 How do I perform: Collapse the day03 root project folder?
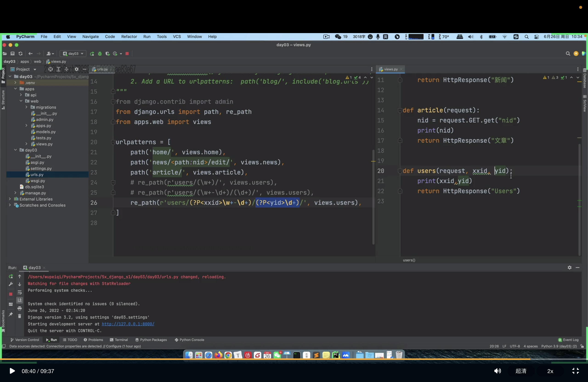10,76
